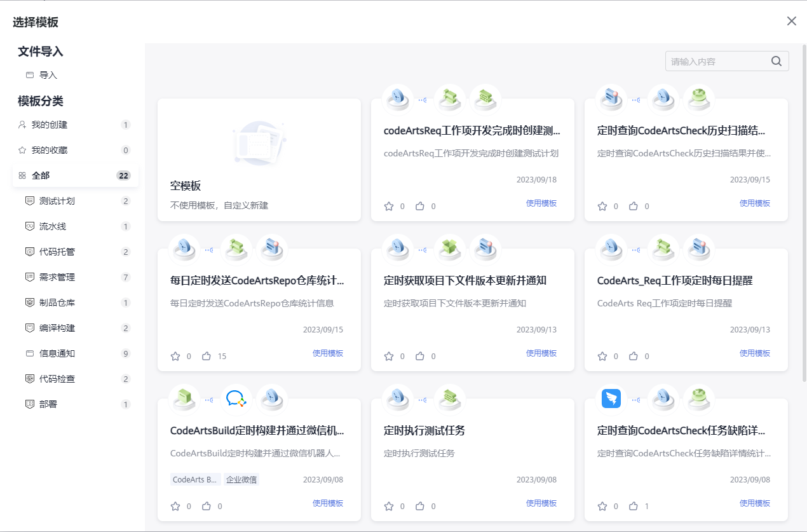The height and width of the screenshot is (532, 807).
Task: Select 我的收藏 category
Action: (x=76, y=150)
